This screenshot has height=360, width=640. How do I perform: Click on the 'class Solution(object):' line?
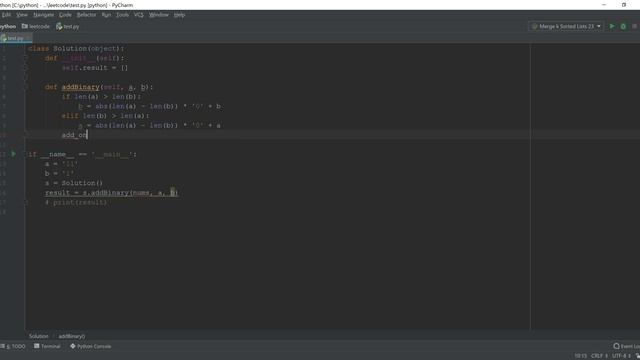[x=76, y=49]
